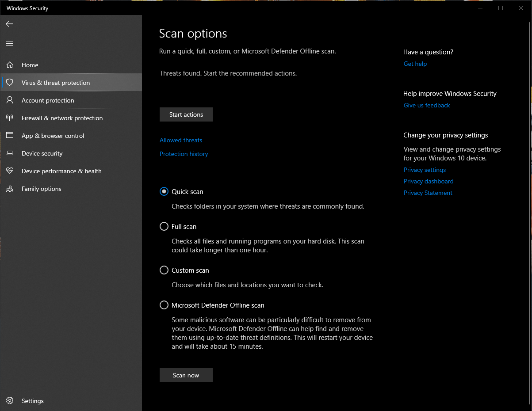Open Firewall & network protection section
Screen dimensions: 532x411
tap(71, 118)
